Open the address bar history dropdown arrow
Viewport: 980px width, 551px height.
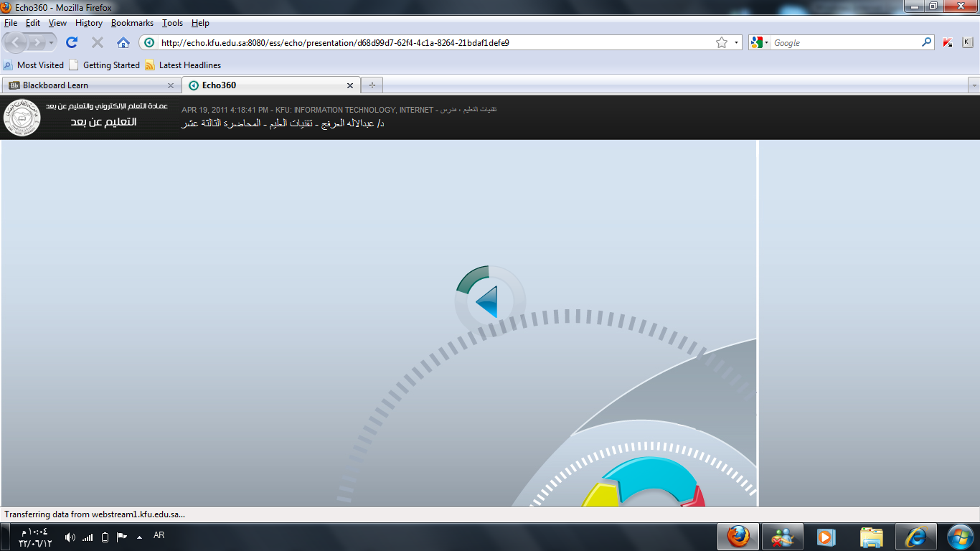(x=736, y=43)
